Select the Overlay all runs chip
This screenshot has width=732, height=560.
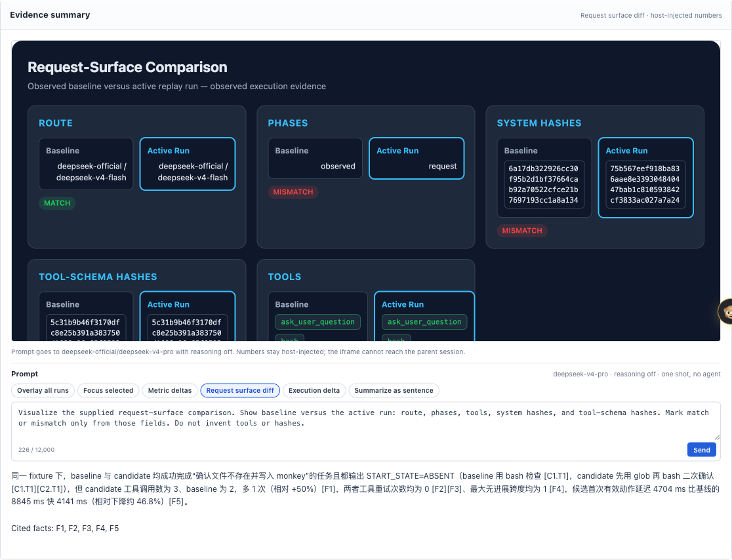click(x=43, y=391)
